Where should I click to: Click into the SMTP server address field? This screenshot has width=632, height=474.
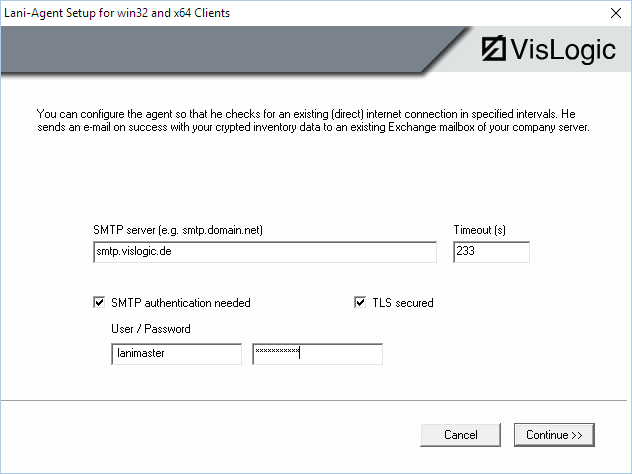[264, 253]
